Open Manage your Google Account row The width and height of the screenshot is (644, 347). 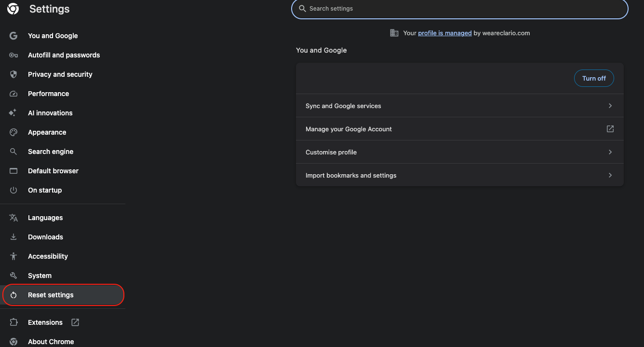click(x=460, y=129)
